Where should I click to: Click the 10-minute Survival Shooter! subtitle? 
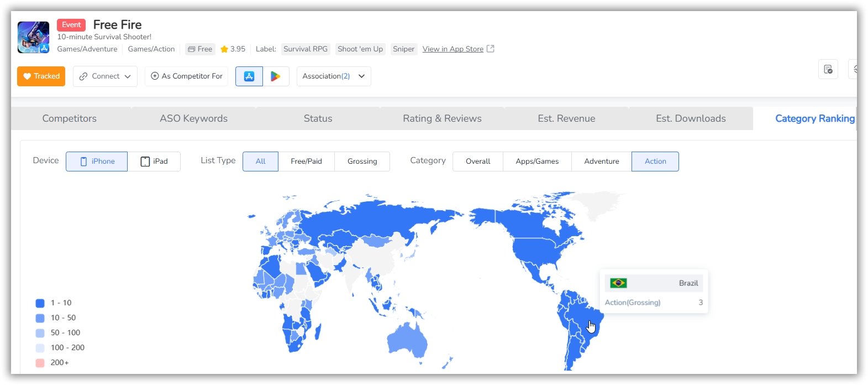coord(104,37)
